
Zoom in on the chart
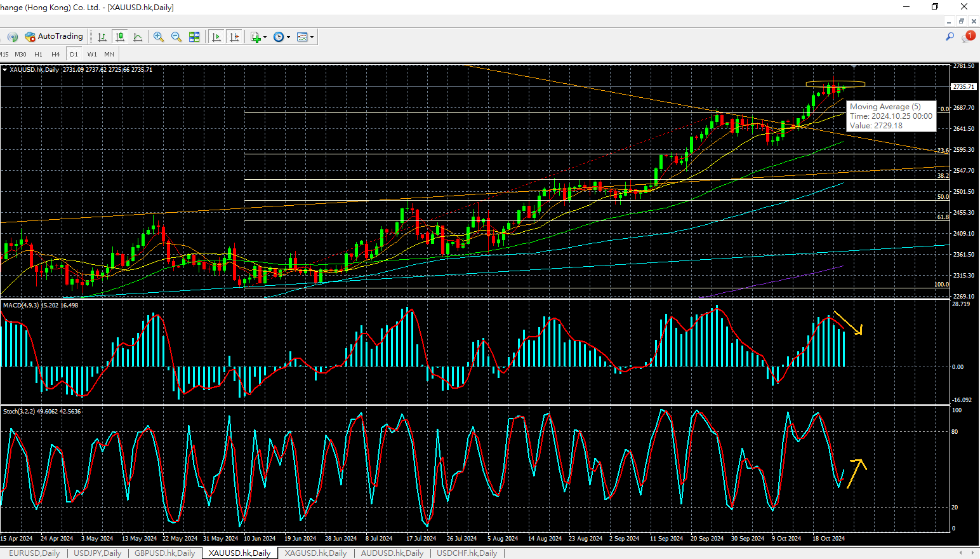(159, 37)
